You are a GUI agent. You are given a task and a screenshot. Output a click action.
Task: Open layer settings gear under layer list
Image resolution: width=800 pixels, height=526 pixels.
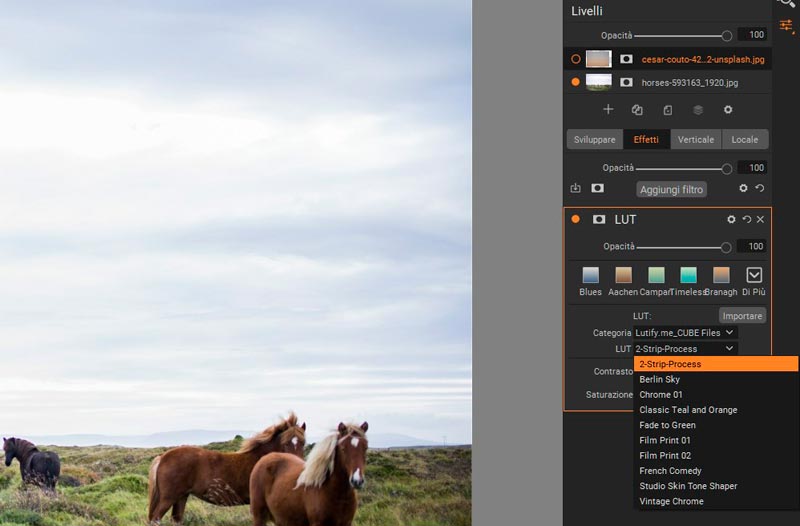point(728,110)
